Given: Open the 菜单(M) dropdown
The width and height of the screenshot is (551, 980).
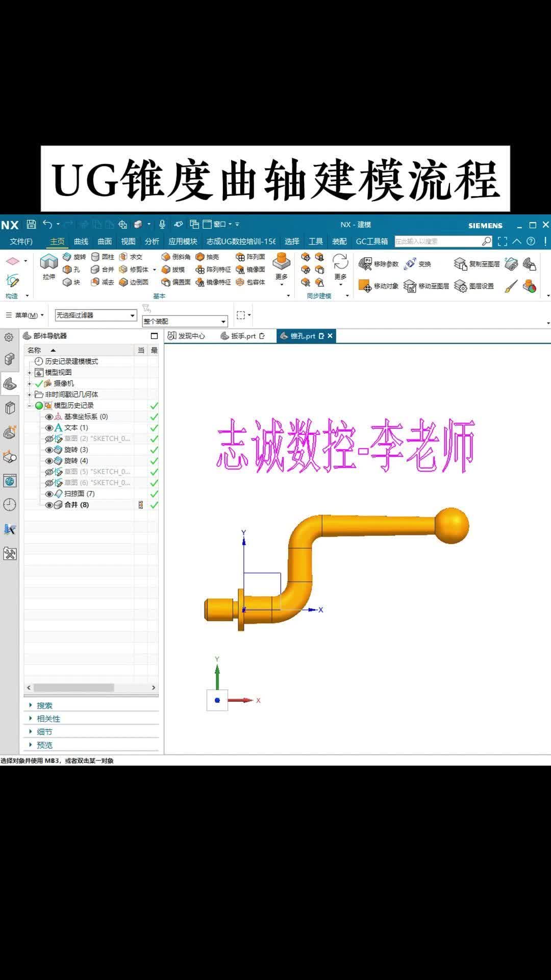Looking at the screenshot, I should (x=26, y=315).
